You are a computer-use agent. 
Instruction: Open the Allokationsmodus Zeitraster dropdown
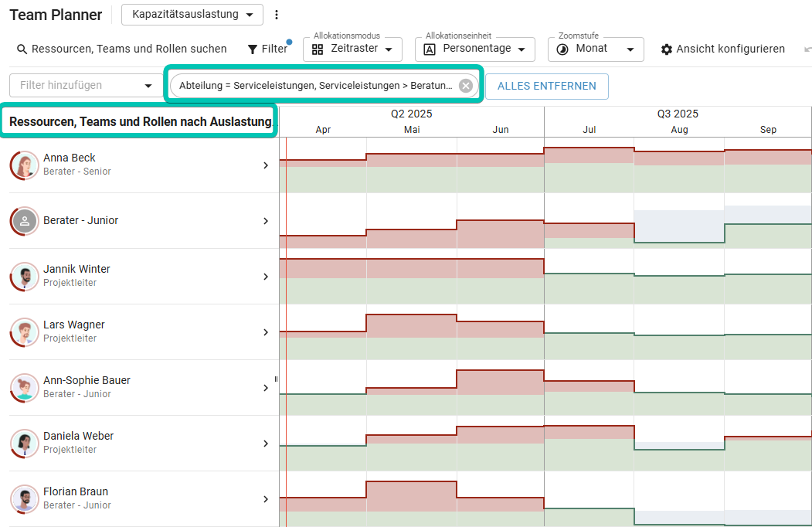352,49
